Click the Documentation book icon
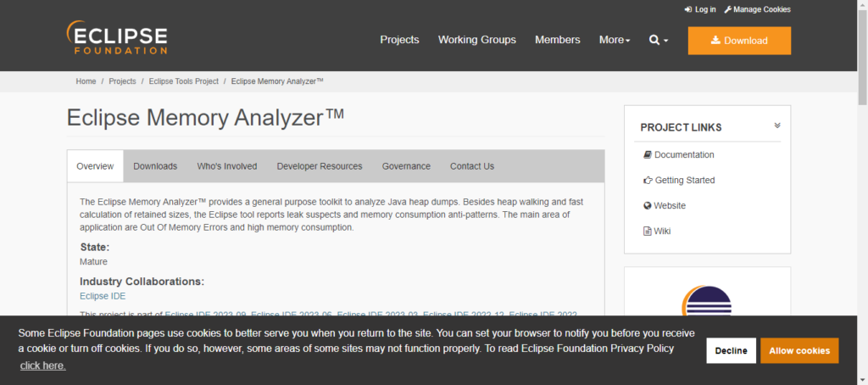The height and width of the screenshot is (385, 868). 648,155
